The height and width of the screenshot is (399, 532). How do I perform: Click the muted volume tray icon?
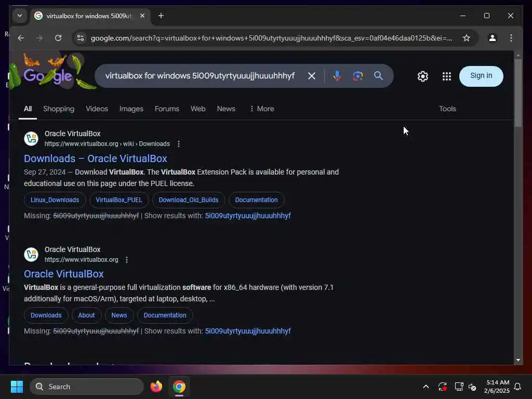tap(472, 387)
